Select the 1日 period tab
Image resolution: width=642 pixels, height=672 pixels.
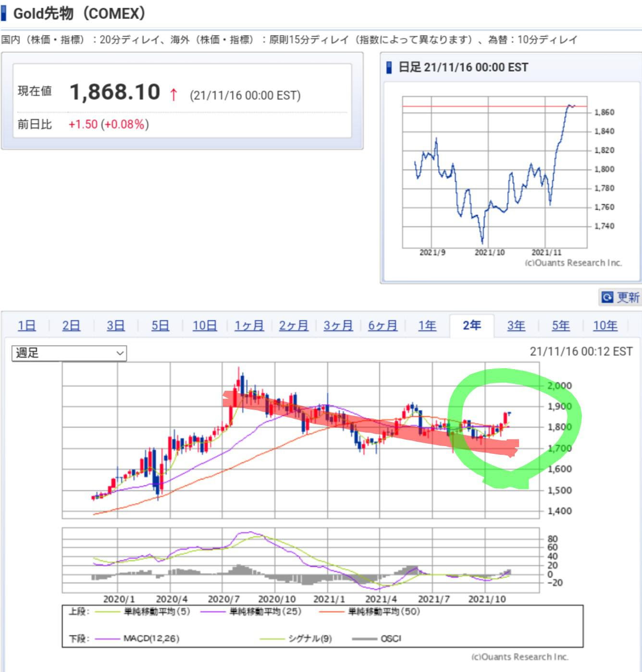[x=27, y=326]
